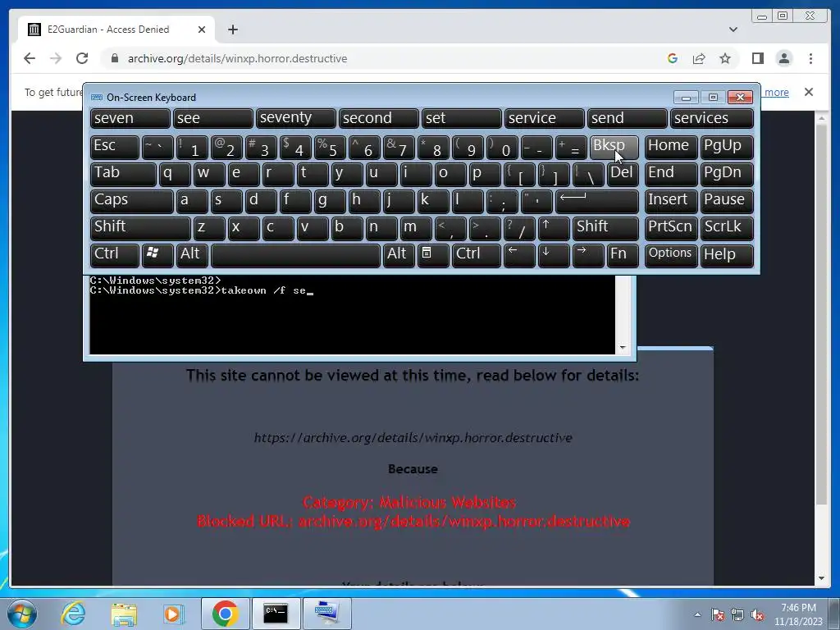Close the E2Guardian Access Denied tab
840x630 pixels.
click(x=202, y=30)
